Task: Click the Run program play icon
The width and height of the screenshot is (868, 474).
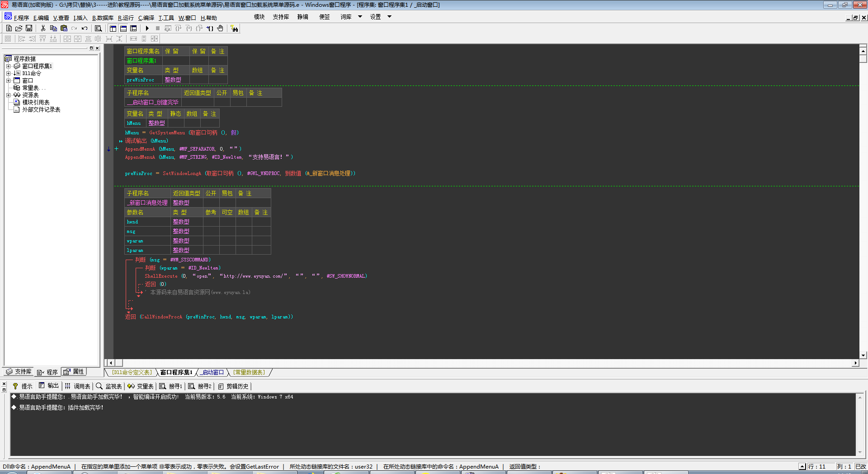Action: 147,28
